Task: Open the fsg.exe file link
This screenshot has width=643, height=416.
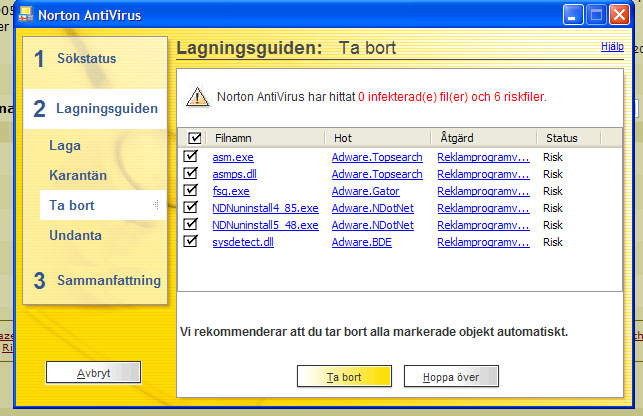Action: coord(231,191)
